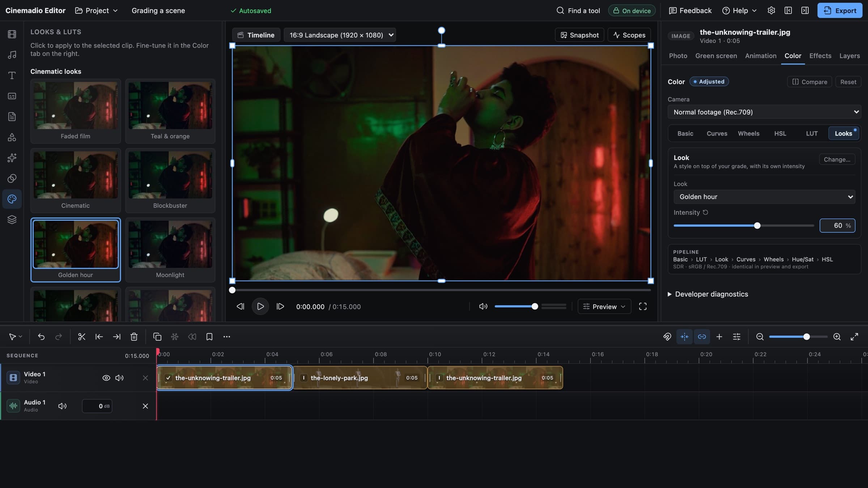The height and width of the screenshot is (488, 868).
Task: Toggle Video 1 track visibility eye
Action: [x=106, y=378]
